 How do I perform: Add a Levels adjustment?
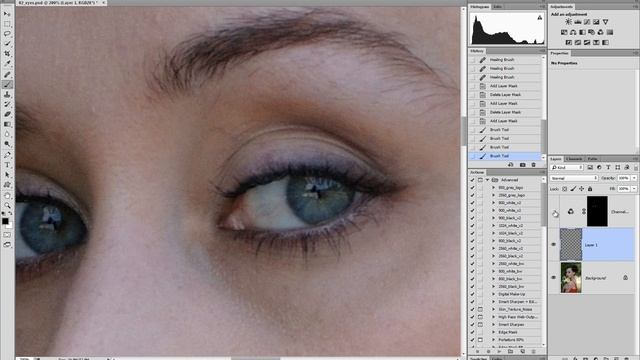pos(578,22)
